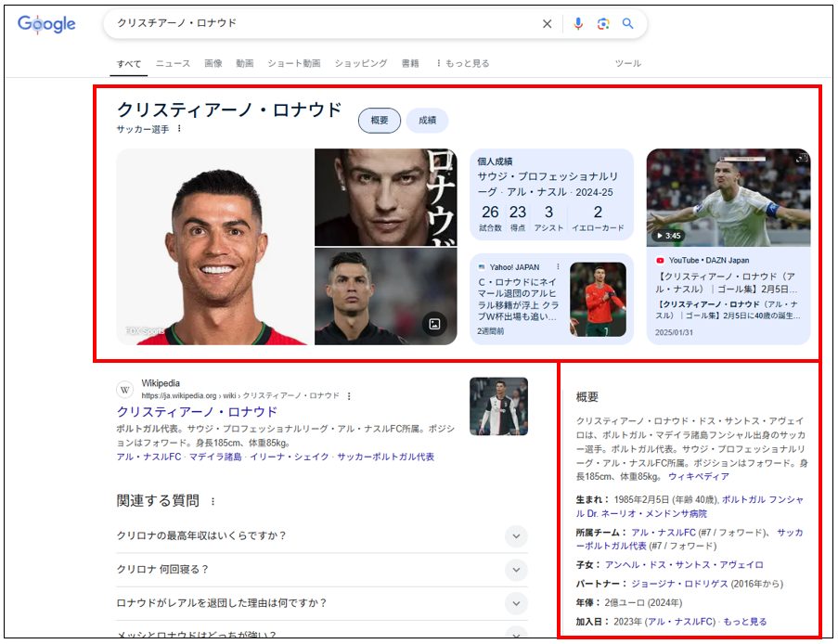Image resolution: width=838 pixels, height=644 pixels.
Task: Click the blue magnifier search icon
Action: point(628,23)
